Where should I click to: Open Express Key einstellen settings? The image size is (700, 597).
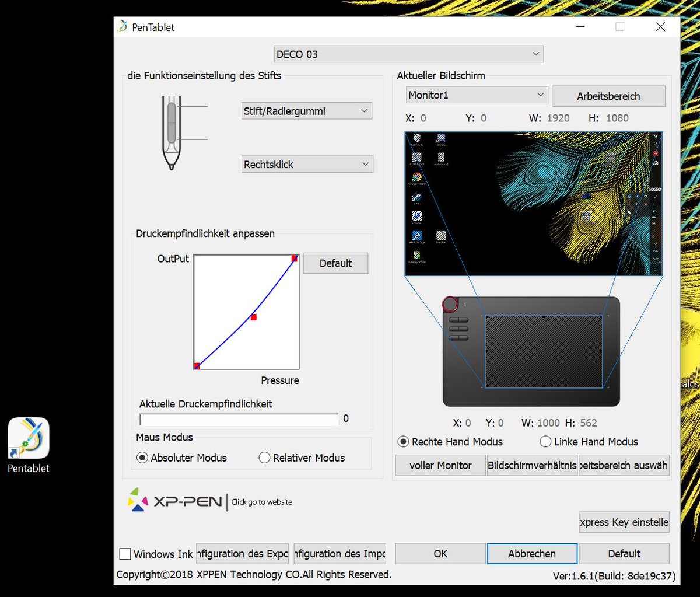624,522
